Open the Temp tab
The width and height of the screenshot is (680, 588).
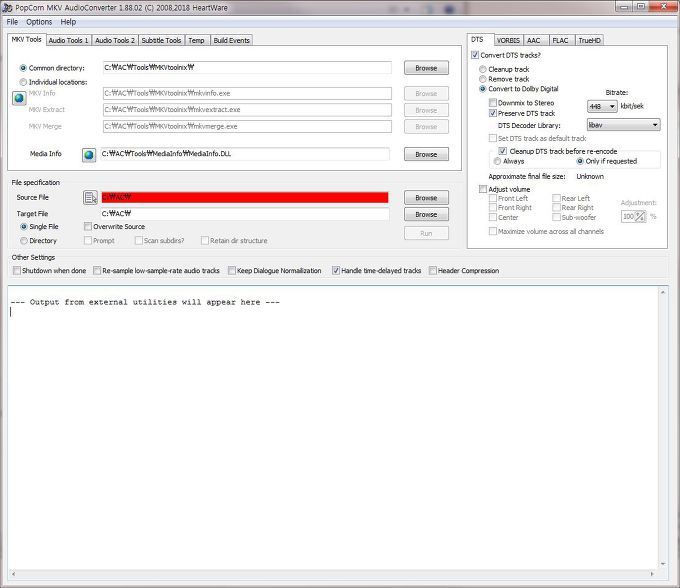pyautogui.click(x=196, y=40)
